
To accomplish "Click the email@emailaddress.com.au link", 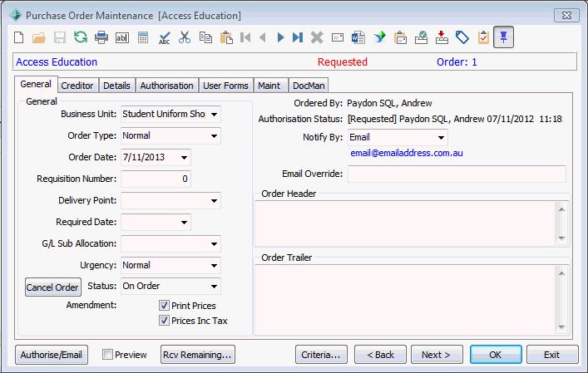I will [407, 153].
